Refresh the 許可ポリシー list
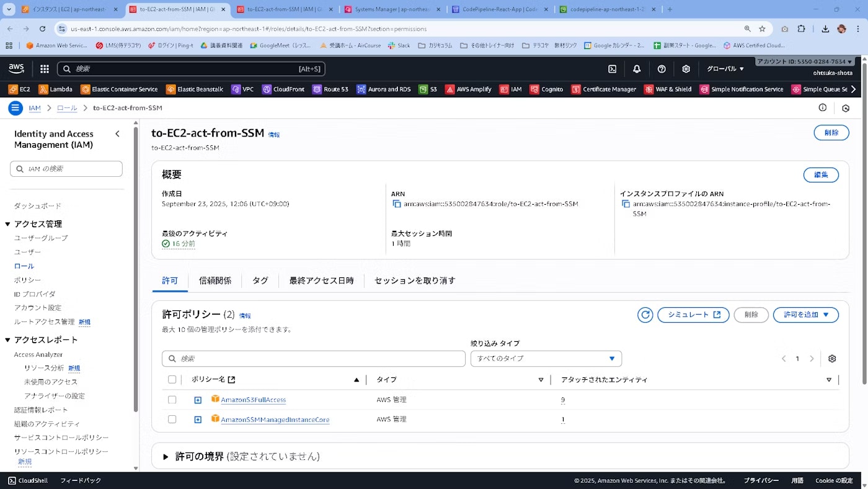The image size is (868, 489). point(645,315)
